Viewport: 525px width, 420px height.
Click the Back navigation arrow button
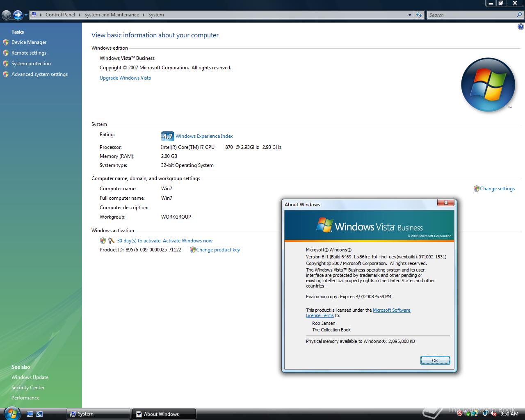tap(6, 15)
